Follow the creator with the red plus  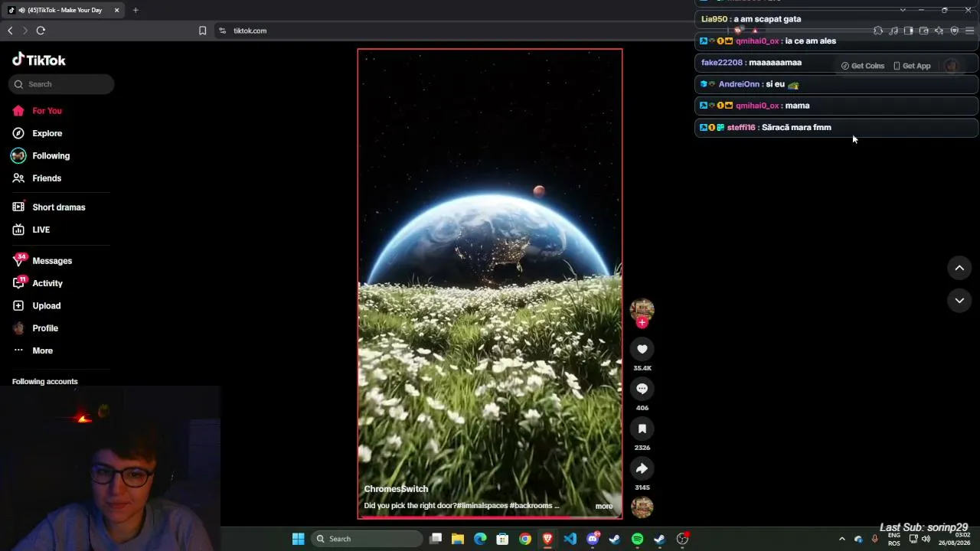point(642,323)
